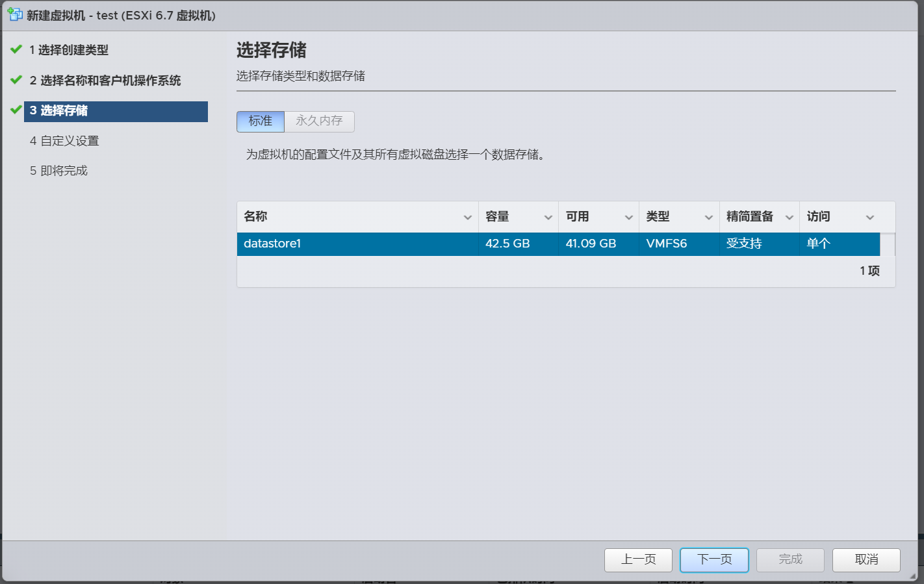This screenshot has height=584, width=924.
Task: Open the 容量 column dropdown arrow
Action: click(x=548, y=218)
